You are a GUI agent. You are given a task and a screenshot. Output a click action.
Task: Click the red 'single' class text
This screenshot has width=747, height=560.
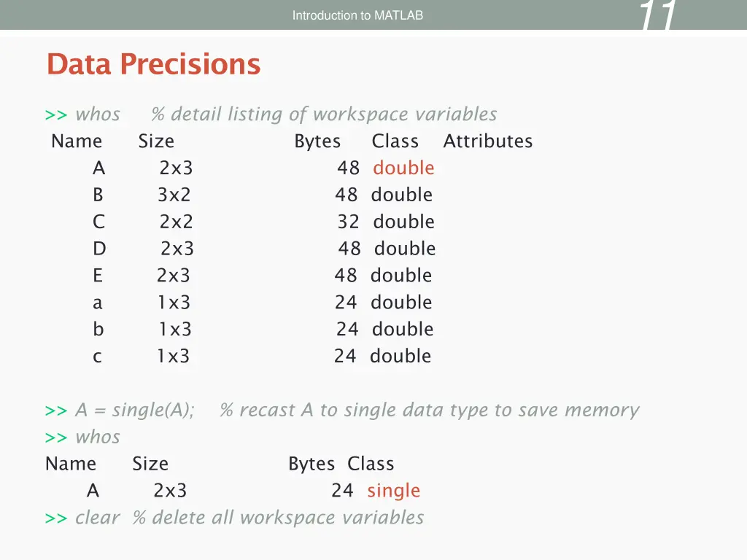(x=394, y=491)
